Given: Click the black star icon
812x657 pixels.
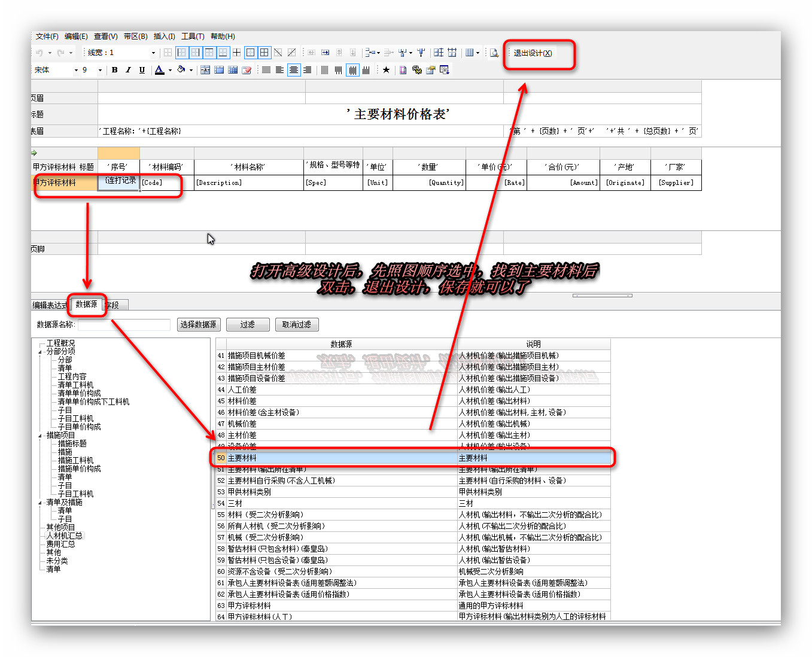Looking at the screenshot, I should (386, 70).
